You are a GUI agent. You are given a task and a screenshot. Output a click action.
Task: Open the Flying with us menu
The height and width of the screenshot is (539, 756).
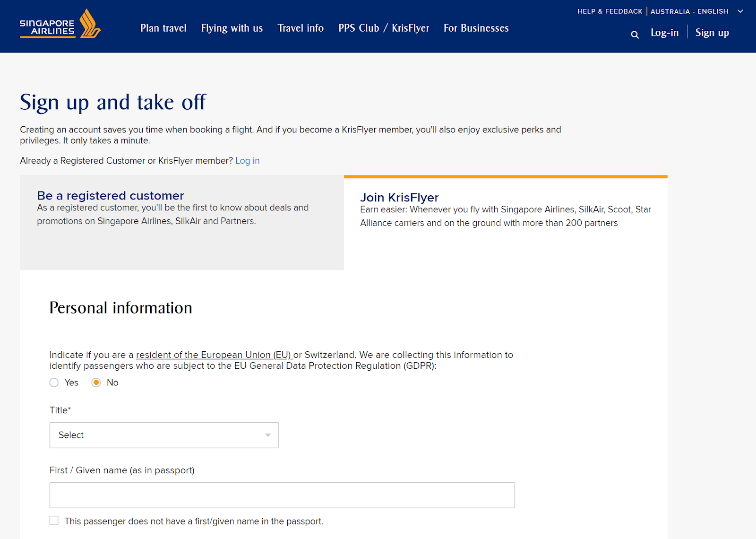[x=232, y=28]
